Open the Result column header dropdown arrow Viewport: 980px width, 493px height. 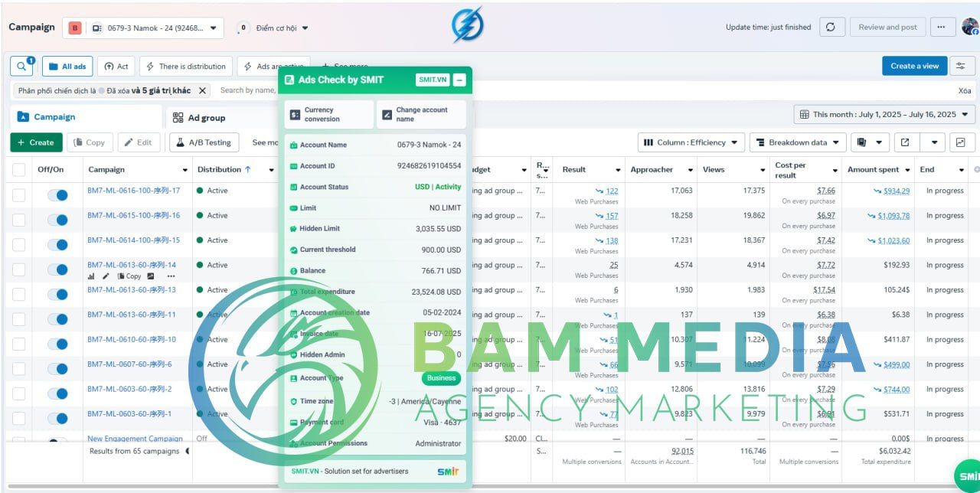(618, 170)
